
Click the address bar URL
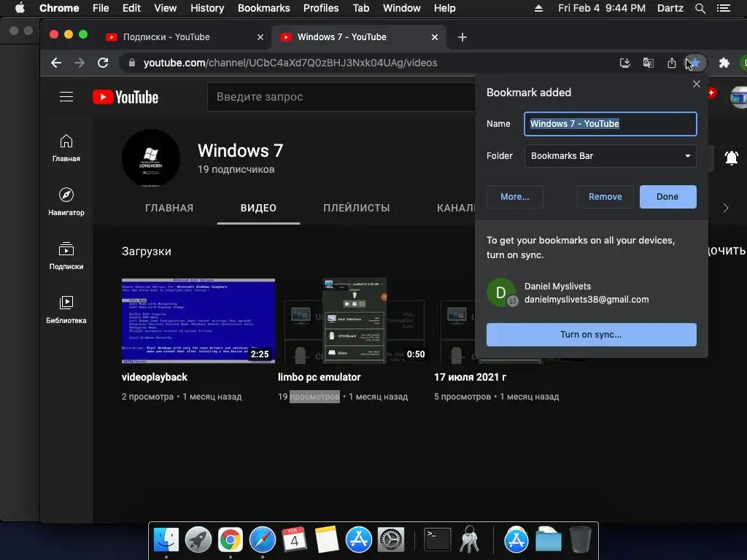(x=290, y=63)
